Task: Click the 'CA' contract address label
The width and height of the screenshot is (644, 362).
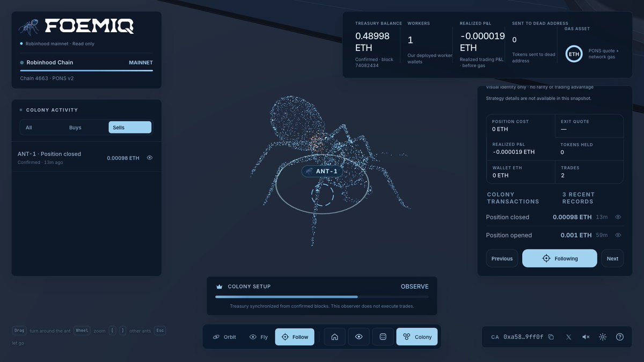Action: pos(495,337)
